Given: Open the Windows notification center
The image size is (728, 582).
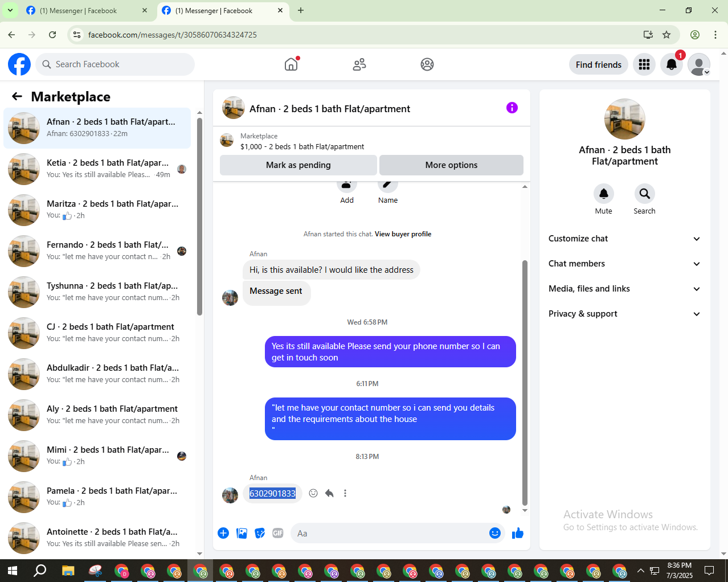Looking at the screenshot, I should 709,570.
